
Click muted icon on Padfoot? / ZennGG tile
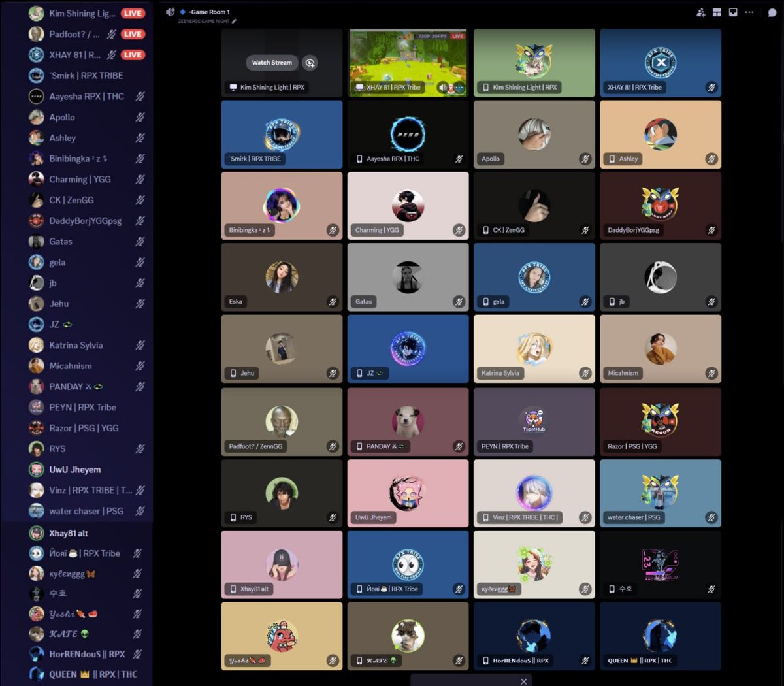pyautogui.click(x=333, y=446)
